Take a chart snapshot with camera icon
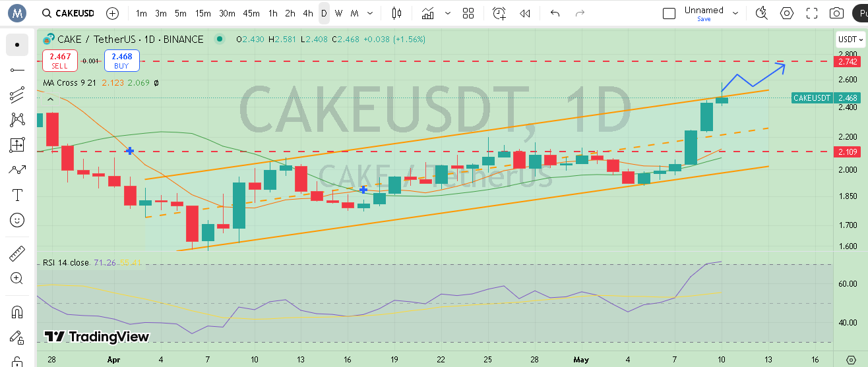This screenshot has width=868, height=367. (x=836, y=13)
